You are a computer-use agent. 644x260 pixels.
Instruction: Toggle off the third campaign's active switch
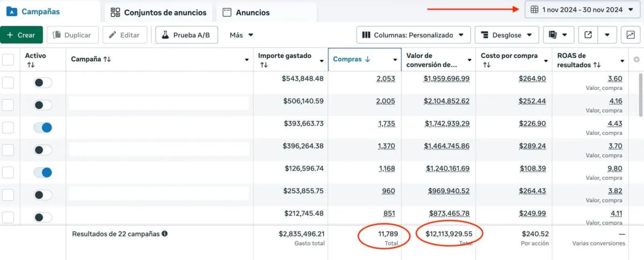(43, 128)
